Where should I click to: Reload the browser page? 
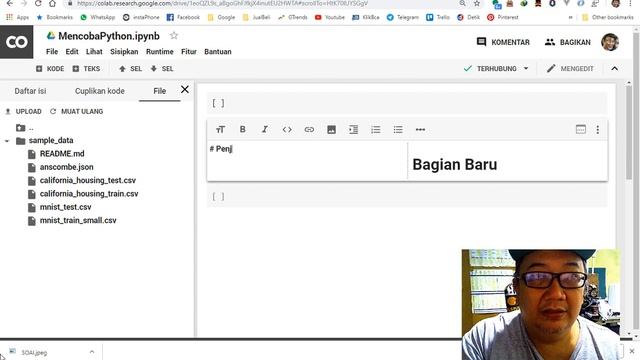coord(38,3)
